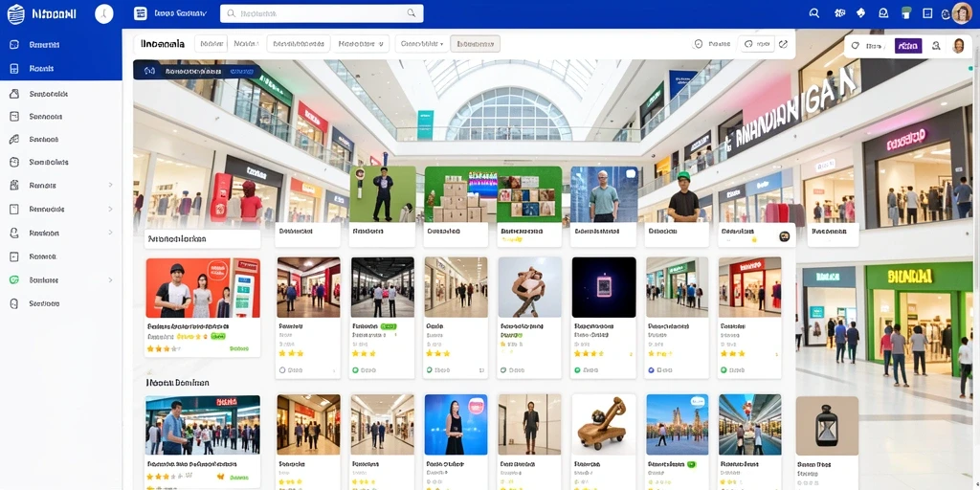Open the puzzle-piece icon in the top bar
This screenshot has width=980, height=490.
tap(860, 13)
